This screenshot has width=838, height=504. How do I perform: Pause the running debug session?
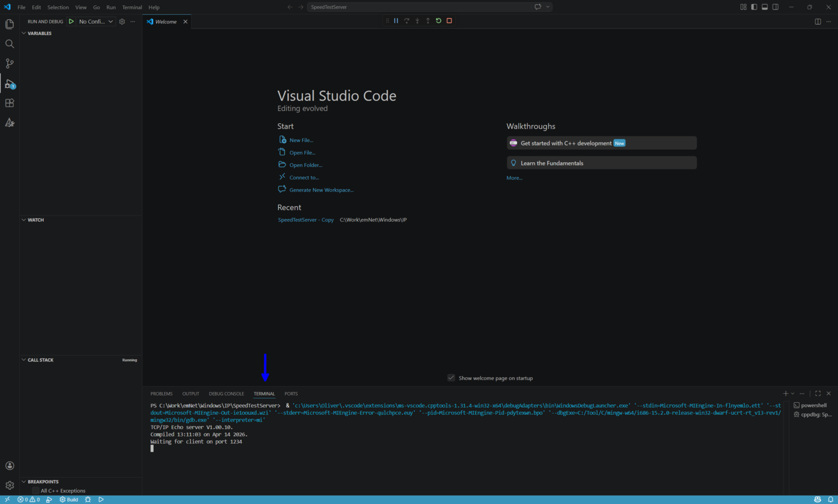(396, 20)
